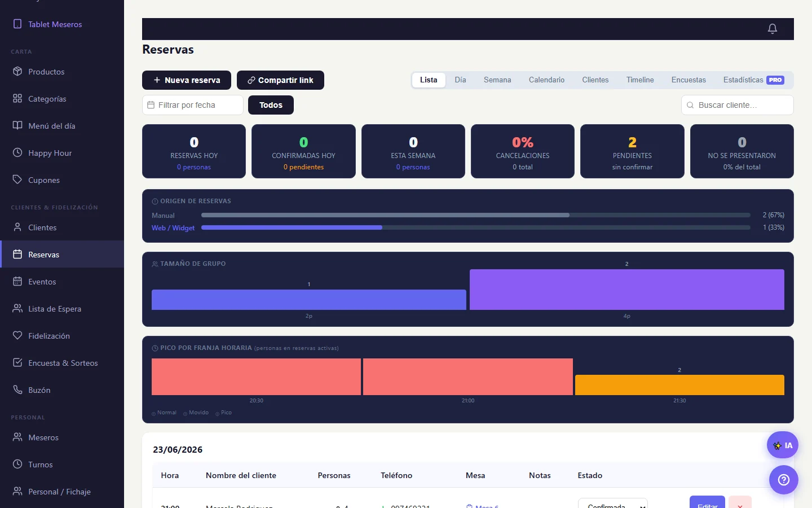
Task: Open the Productos section
Action: tap(62, 72)
